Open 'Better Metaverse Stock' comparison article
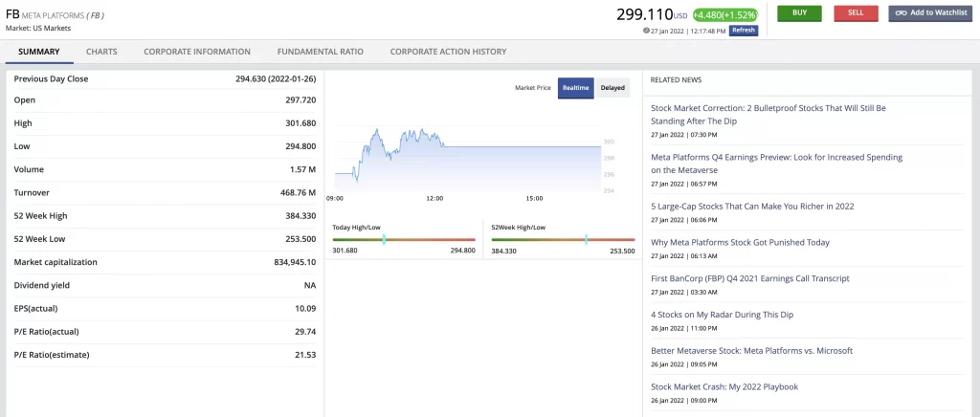Screen dimensions: 980x417 click(x=751, y=350)
